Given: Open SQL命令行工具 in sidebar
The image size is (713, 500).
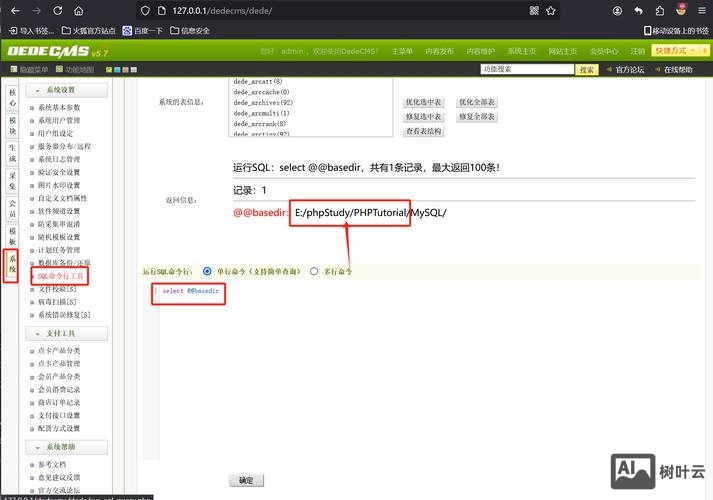Looking at the screenshot, I should pos(60,276).
